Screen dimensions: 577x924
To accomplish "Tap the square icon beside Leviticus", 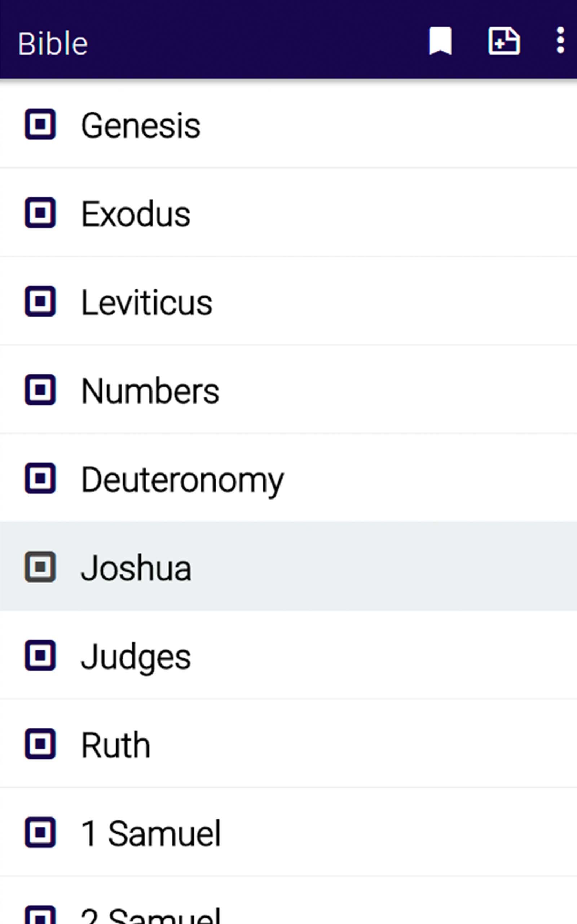I will pyautogui.click(x=40, y=301).
